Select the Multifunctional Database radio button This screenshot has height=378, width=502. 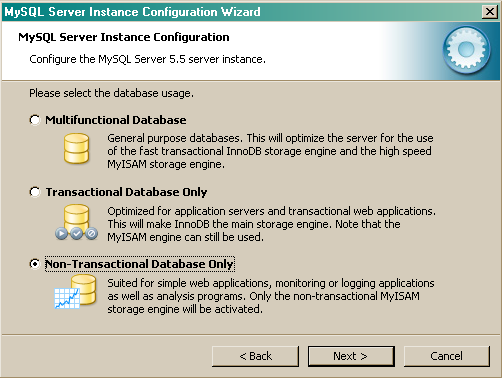pos(35,120)
